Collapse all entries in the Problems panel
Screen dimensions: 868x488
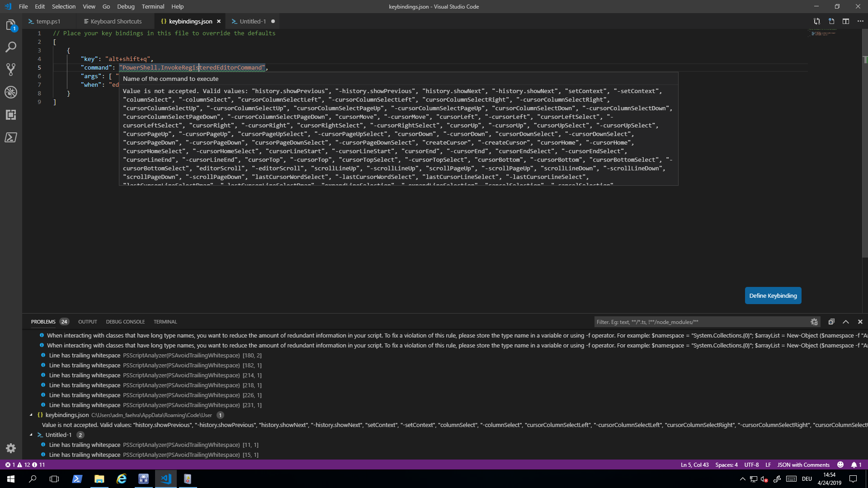pyautogui.click(x=831, y=321)
